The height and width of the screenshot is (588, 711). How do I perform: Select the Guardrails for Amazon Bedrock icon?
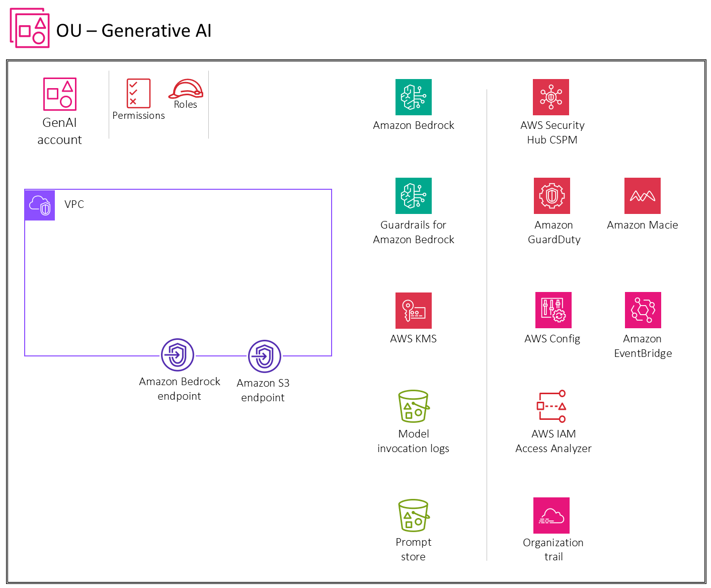point(413,196)
